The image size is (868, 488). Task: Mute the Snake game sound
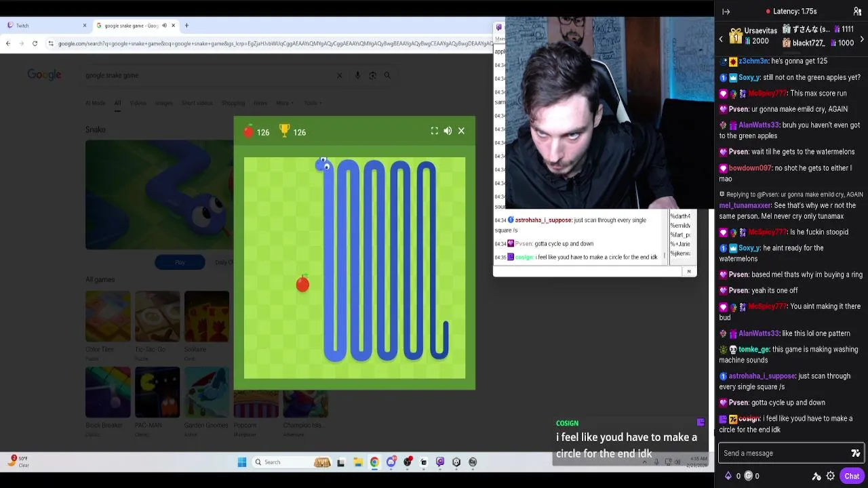(x=448, y=131)
